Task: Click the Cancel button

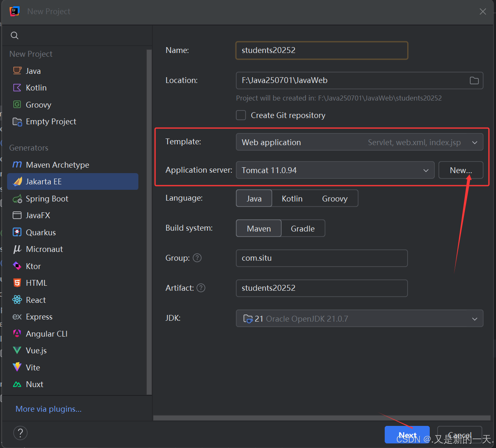Action: 459,435
